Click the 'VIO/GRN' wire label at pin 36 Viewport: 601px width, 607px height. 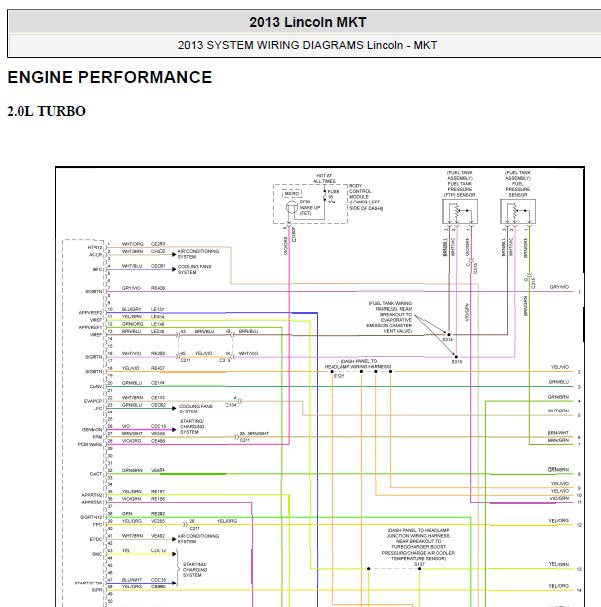point(131,499)
